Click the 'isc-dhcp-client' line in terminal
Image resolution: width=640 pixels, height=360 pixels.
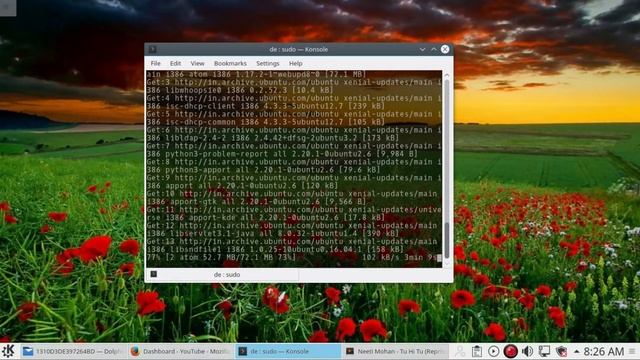pos(266,106)
